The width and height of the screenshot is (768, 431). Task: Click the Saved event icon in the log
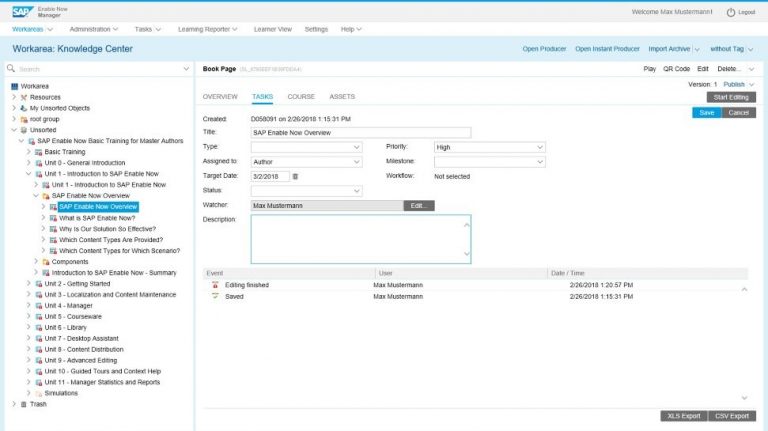click(214, 297)
